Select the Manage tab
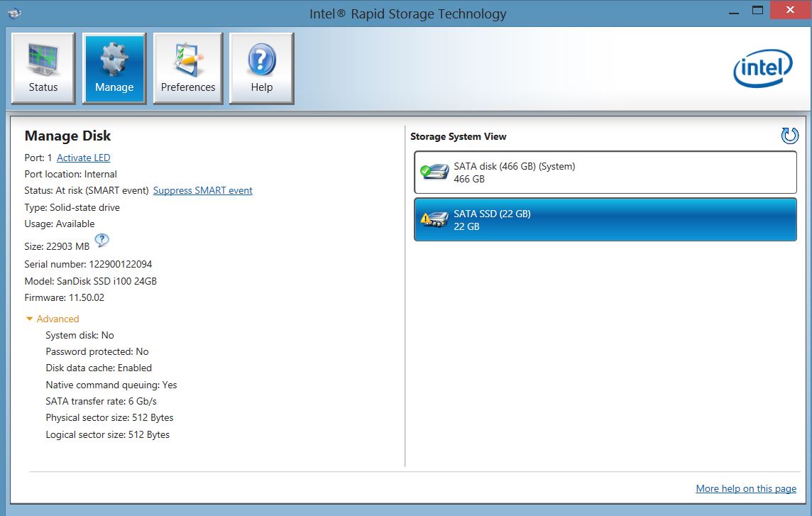812x516 pixels. pyautogui.click(x=114, y=68)
